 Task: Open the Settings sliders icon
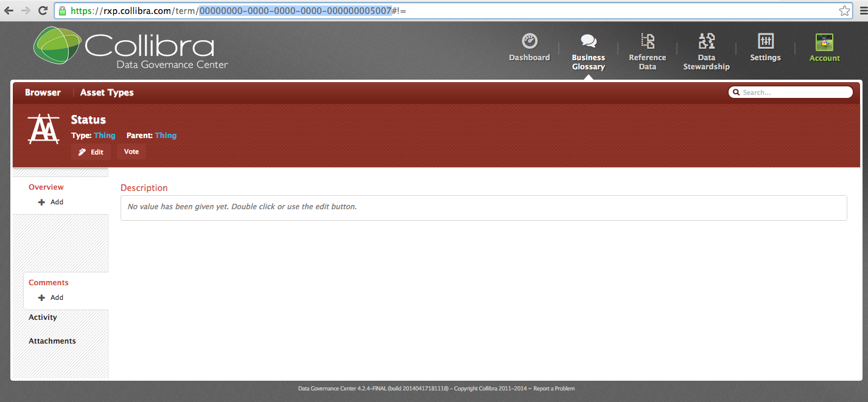[766, 41]
